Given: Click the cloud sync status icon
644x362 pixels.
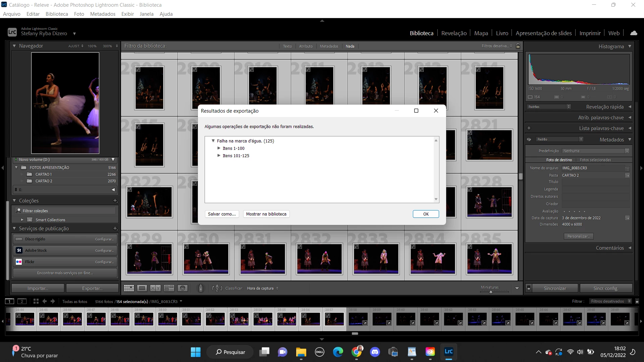Looking at the screenshot, I should (x=634, y=33).
